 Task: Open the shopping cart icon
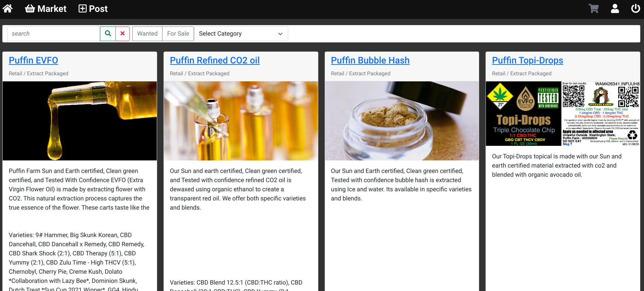click(x=594, y=8)
